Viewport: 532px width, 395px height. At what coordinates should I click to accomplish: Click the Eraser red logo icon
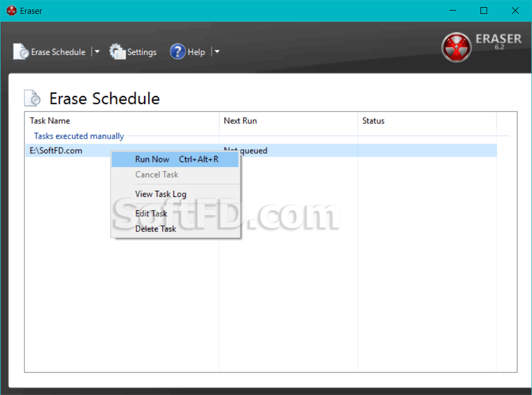(456, 47)
